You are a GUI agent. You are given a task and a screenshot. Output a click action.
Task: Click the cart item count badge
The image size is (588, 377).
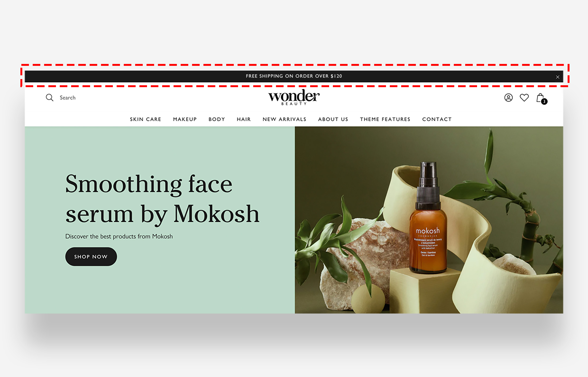[x=544, y=101]
